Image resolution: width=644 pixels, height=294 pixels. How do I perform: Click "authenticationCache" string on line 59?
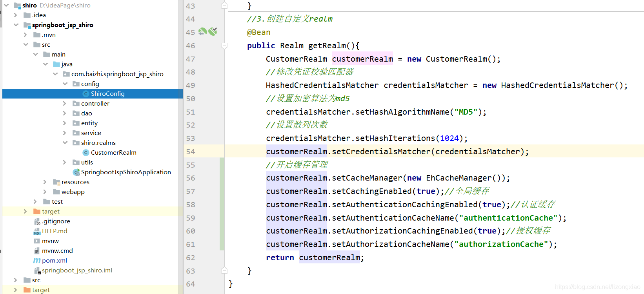coord(508,218)
